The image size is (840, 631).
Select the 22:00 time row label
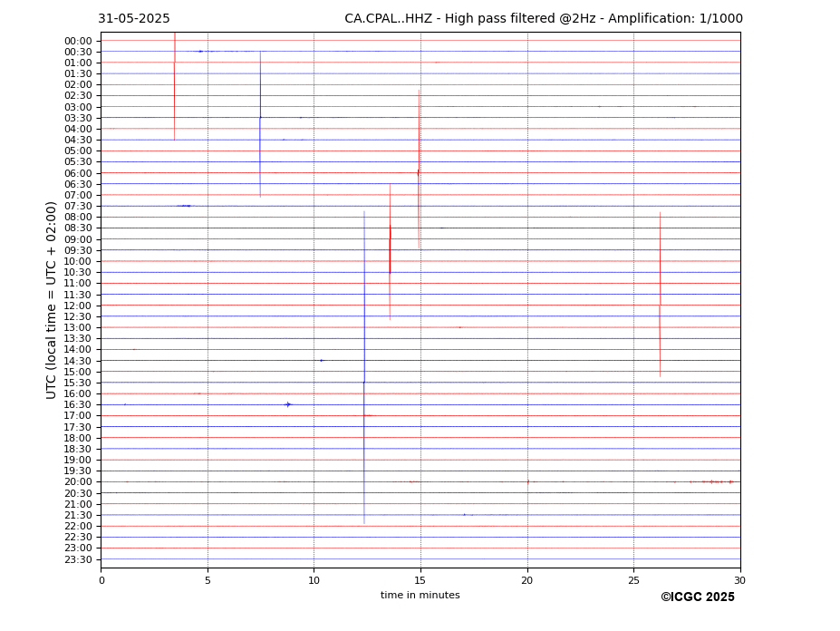(x=78, y=527)
